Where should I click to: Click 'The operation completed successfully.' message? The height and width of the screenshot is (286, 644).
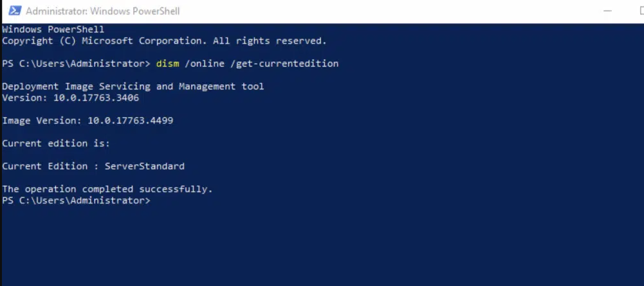pos(107,189)
